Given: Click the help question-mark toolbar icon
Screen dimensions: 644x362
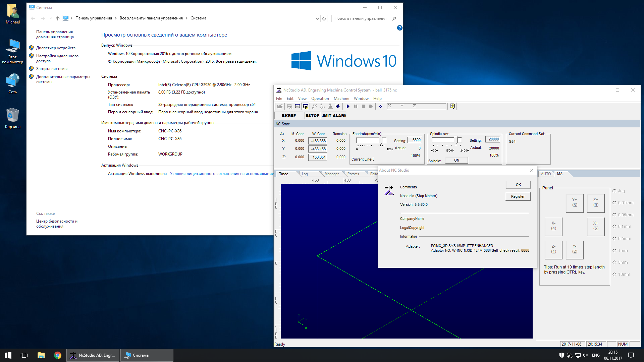Looking at the screenshot, I should [452, 106].
